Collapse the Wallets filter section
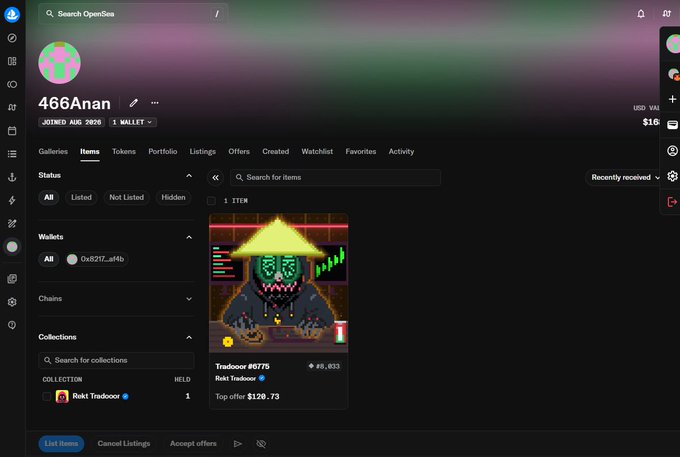Viewport: 680px width, 457px height. pyautogui.click(x=189, y=237)
